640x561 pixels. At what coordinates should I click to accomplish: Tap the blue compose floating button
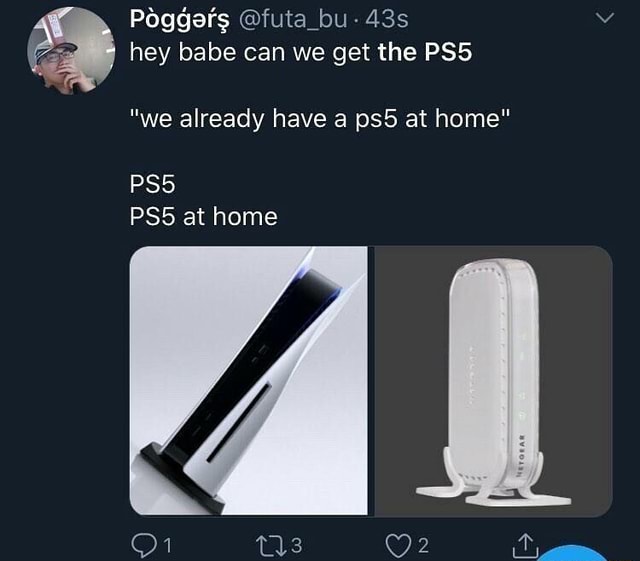[573, 553]
